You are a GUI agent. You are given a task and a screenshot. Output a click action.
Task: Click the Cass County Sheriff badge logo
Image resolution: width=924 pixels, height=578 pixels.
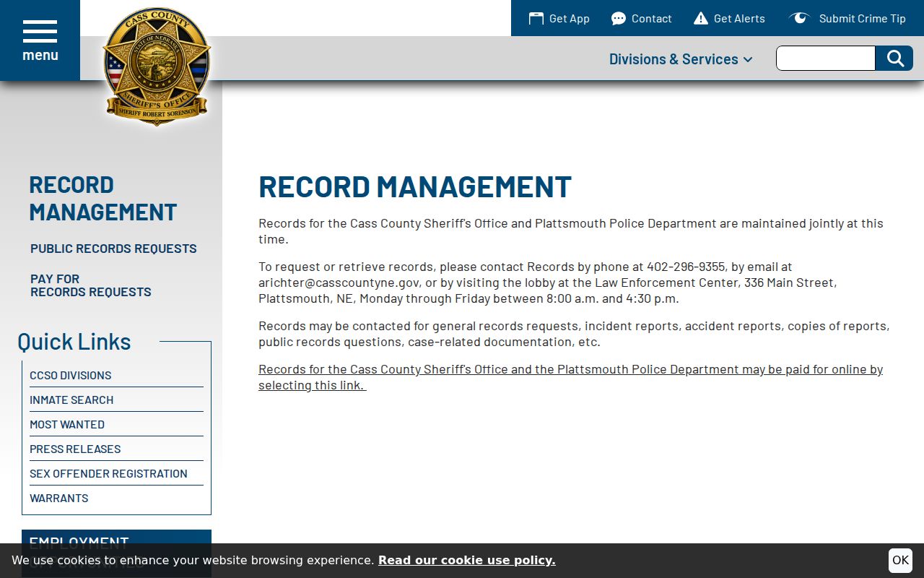pyautogui.click(x=157, y=66)
